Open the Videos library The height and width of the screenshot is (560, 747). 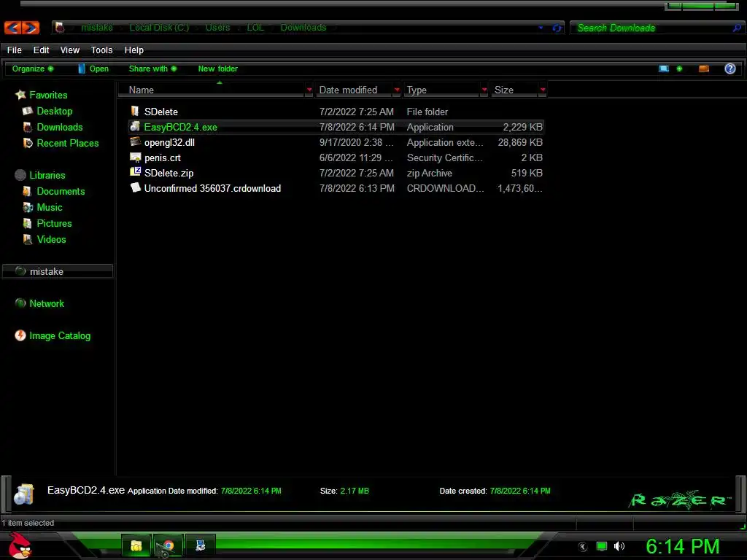[x=51, y=239]
